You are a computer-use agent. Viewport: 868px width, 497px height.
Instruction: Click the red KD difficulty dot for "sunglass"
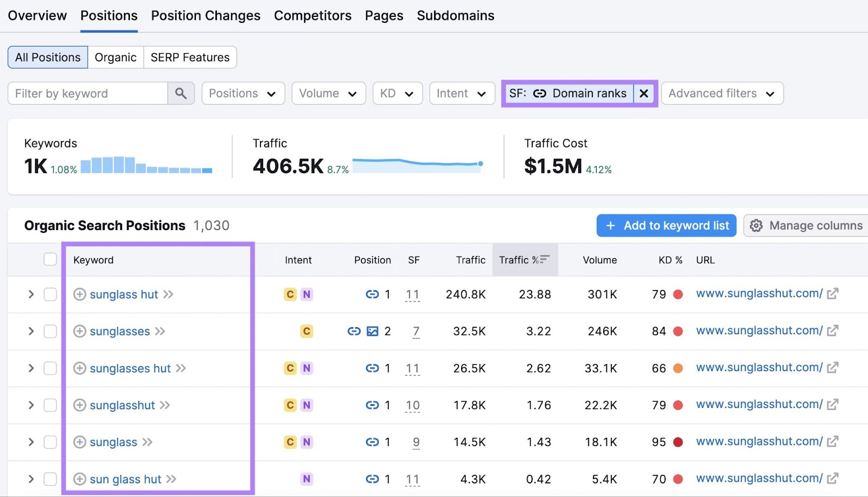pos(678,442)
